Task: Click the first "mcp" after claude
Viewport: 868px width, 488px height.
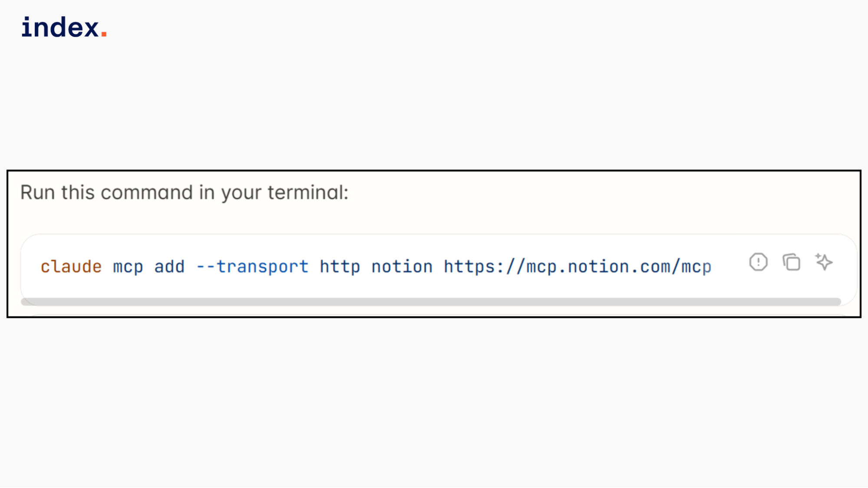Action: [x=128, y=267]
